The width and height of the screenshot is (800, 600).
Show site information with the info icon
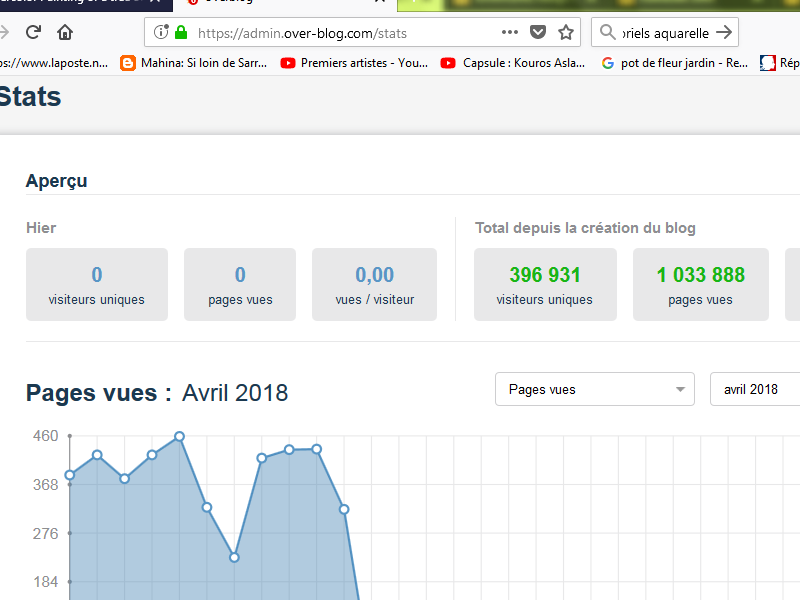coord(161,33)
